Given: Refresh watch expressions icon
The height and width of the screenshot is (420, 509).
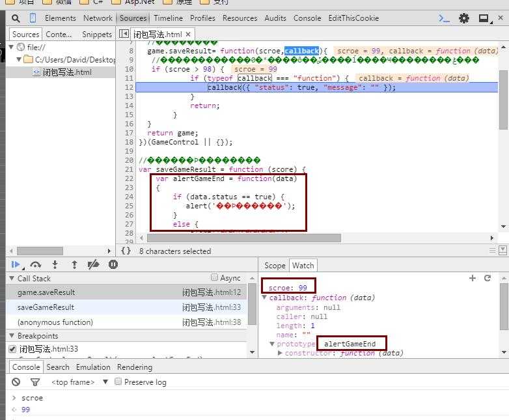Looking at the screenshot, I should coord(488,278).
